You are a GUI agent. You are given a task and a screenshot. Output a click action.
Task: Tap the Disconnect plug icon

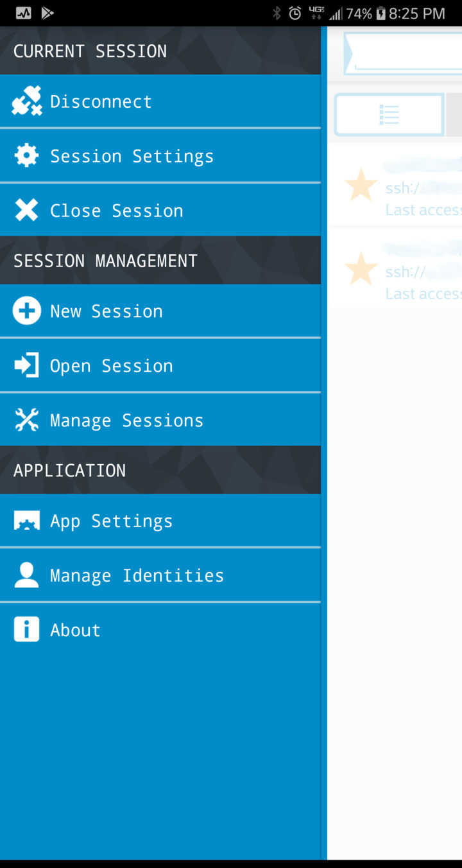pos(26,101)
